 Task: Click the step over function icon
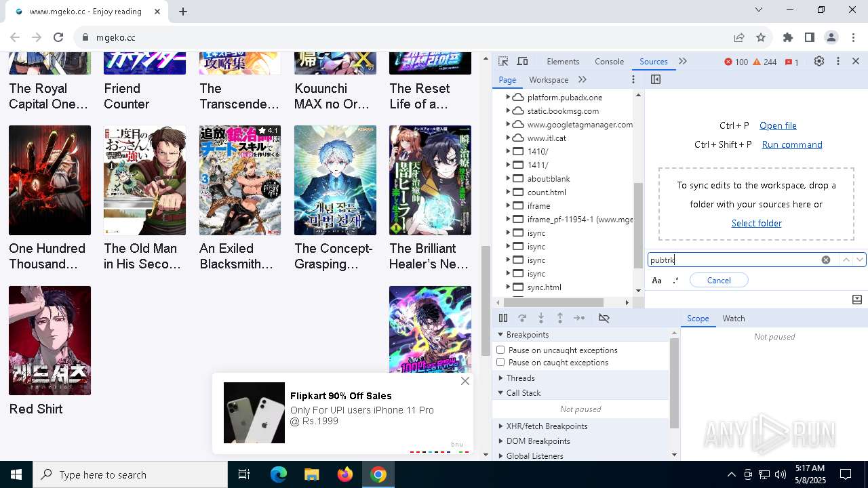coord(522,318)
